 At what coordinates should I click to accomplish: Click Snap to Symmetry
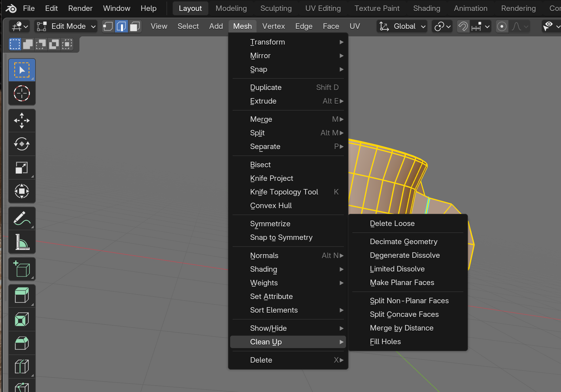click(288, 238)
